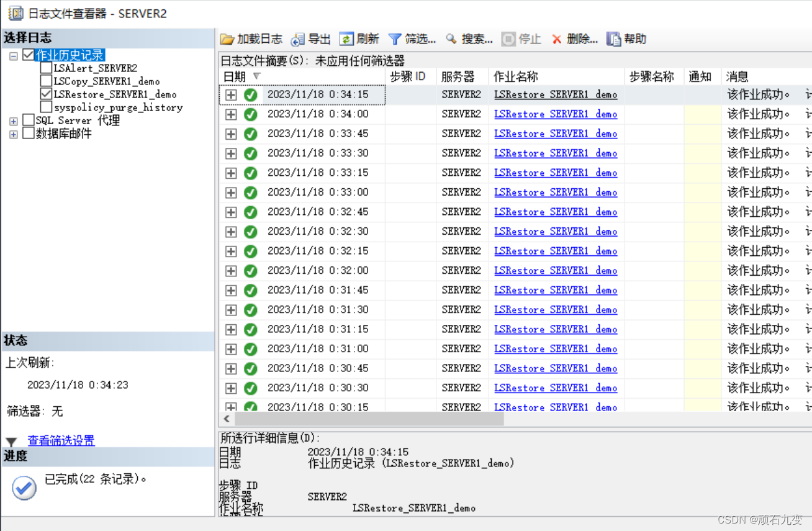Click the left arrow of horizontal scrollbar
Image resolution: width=812 pixels, height=531 pixels.
pos(227,419)
